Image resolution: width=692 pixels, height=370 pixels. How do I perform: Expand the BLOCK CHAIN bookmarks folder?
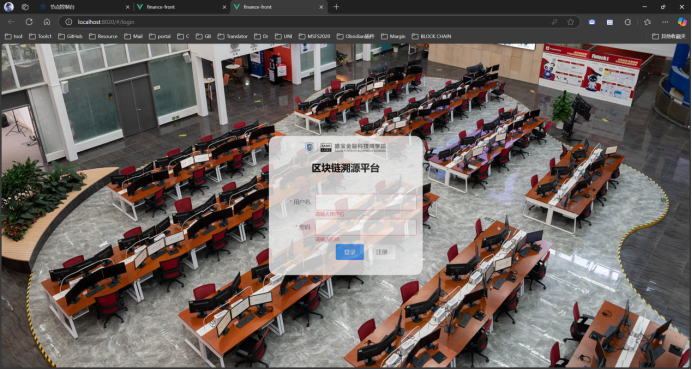431,36
